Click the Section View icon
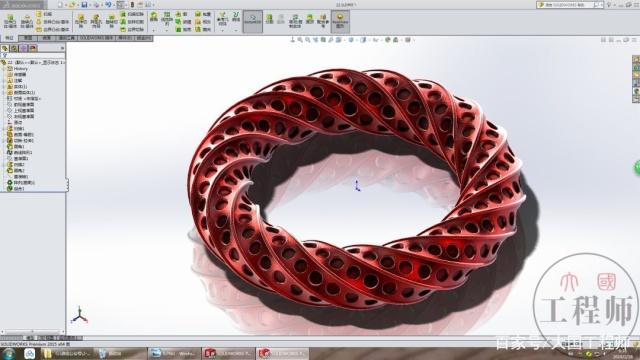Screen dimensions: 640x360 (323, 40)
